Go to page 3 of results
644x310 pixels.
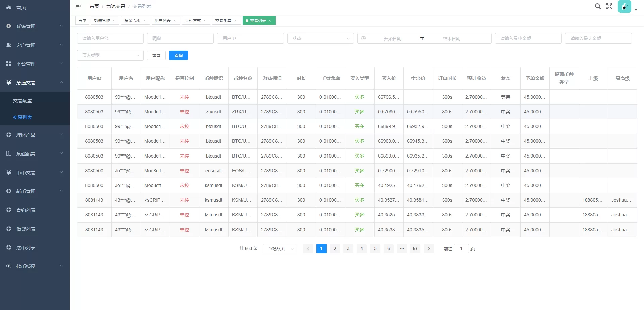pyautogui.click(x=348, y=249)
